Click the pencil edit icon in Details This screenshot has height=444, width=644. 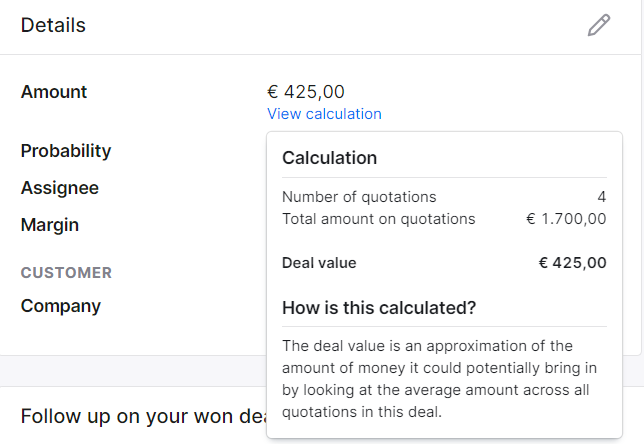(599, 25)
